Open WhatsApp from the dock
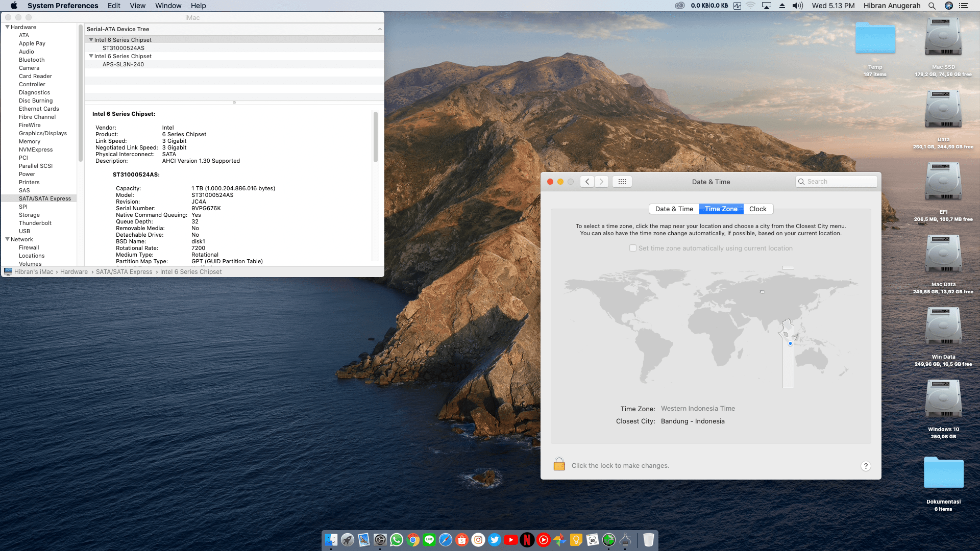980x551 pixels. click(397, 540)
